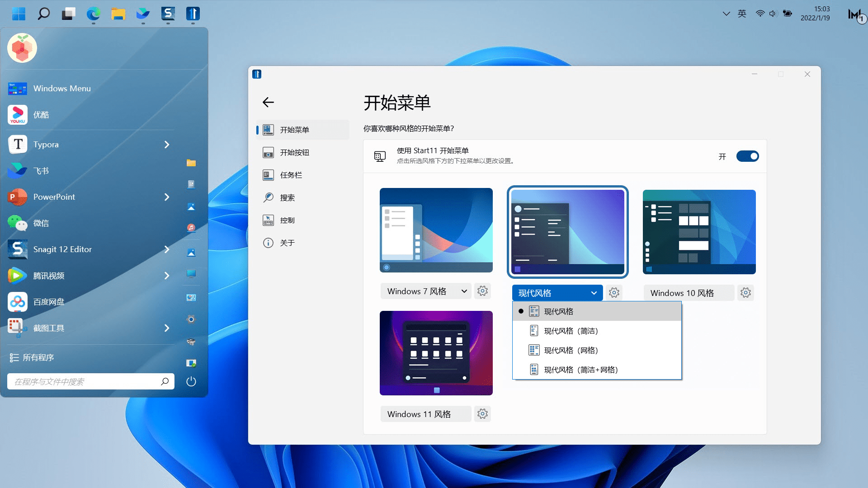
Task: Click 所有程序 in the start menu
Action: pos(38,357)
